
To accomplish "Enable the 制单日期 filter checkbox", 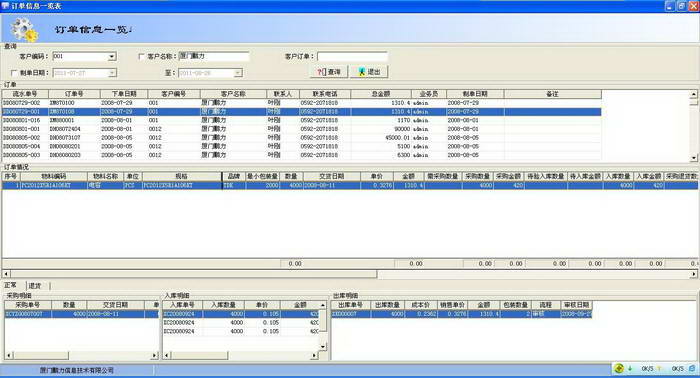I will coord(14,73).
